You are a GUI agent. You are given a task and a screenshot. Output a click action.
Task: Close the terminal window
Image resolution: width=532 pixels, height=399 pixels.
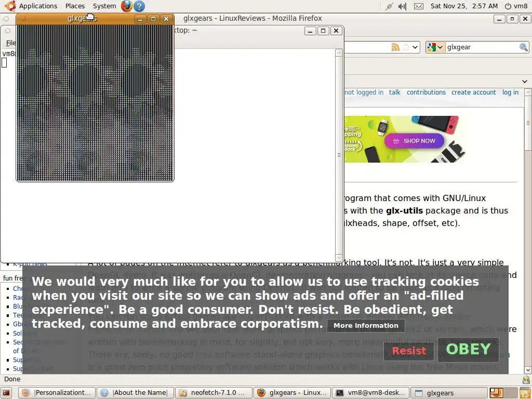[336, 31]
